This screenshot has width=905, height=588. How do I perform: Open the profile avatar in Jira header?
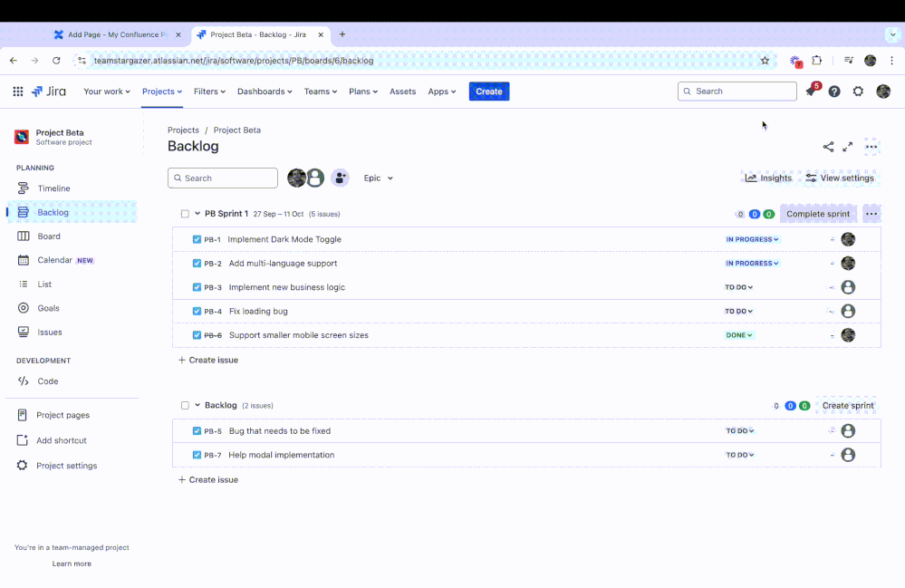tap(883, 92)
